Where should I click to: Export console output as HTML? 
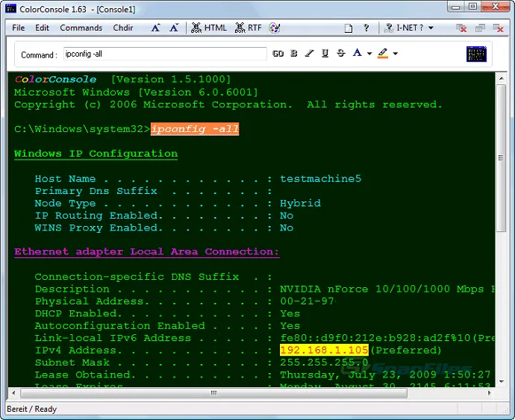(209, 28)
